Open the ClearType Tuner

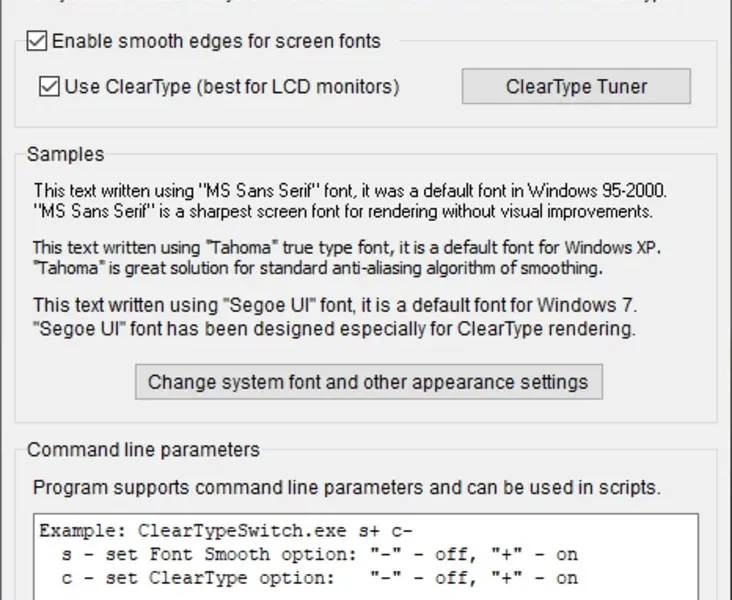(x=576, y=86)
